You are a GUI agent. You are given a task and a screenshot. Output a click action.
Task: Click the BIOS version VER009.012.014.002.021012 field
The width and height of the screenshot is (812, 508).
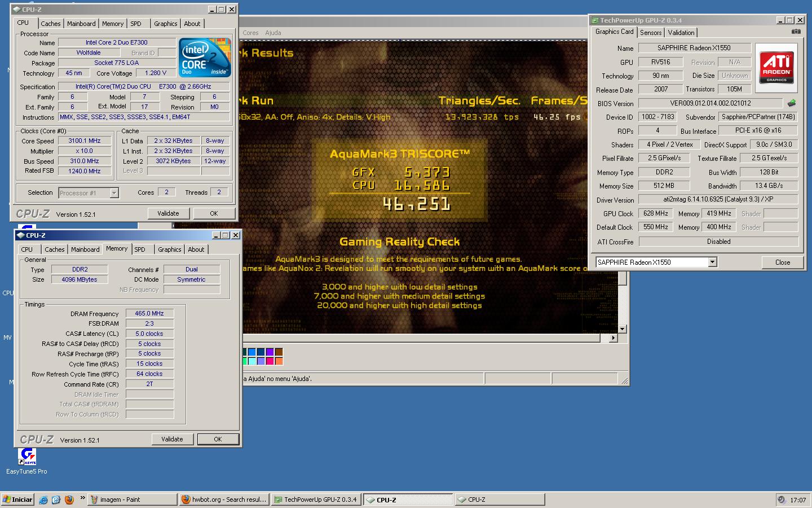click(710, 103)
